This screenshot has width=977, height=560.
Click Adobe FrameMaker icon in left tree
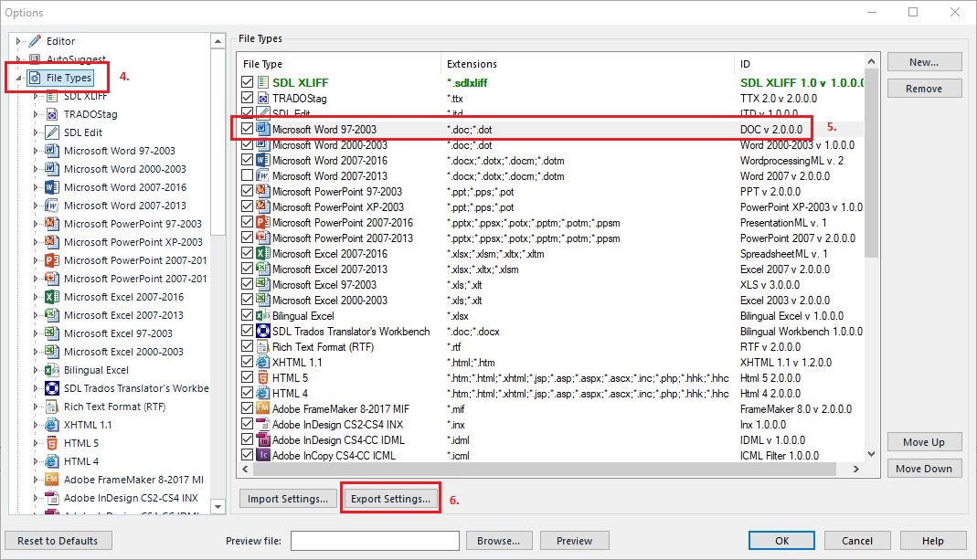(52, 480)
